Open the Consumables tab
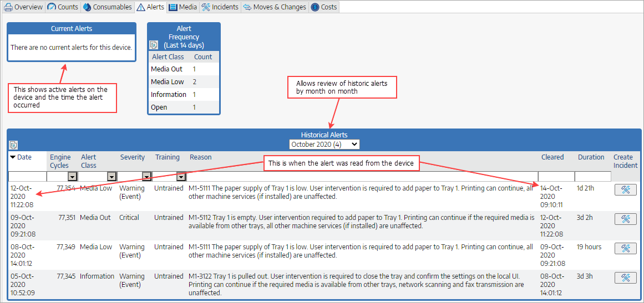Screen dimensions: 644x303 click(108, 7)
